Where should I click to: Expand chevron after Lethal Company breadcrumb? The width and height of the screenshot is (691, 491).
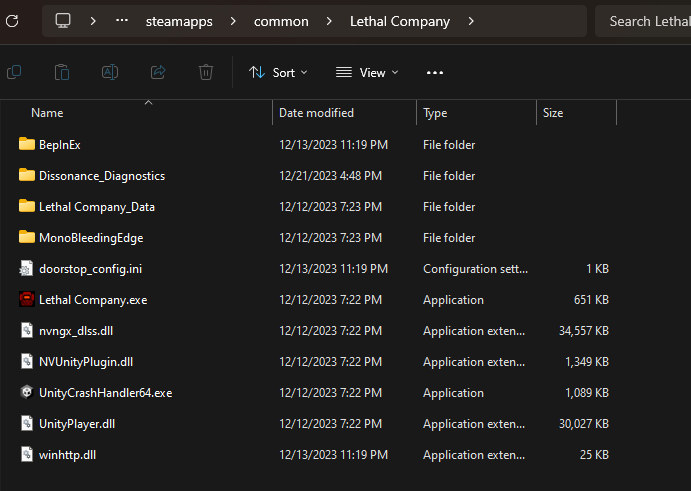pos(471,21)
